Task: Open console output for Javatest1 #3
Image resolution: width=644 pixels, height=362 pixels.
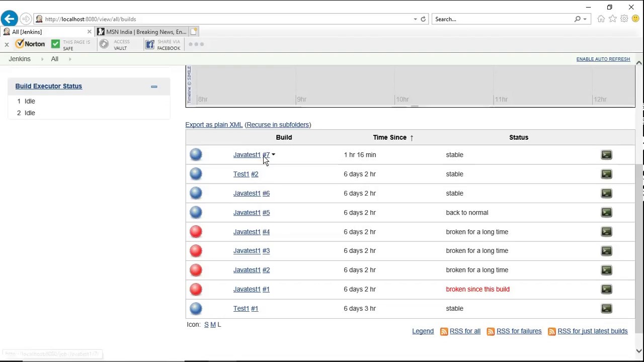Action: 606,250
